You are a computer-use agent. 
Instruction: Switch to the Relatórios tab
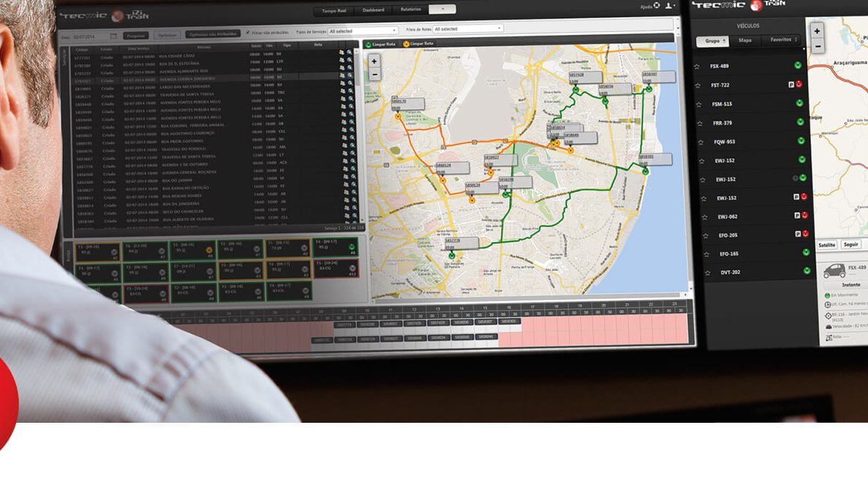410,9
